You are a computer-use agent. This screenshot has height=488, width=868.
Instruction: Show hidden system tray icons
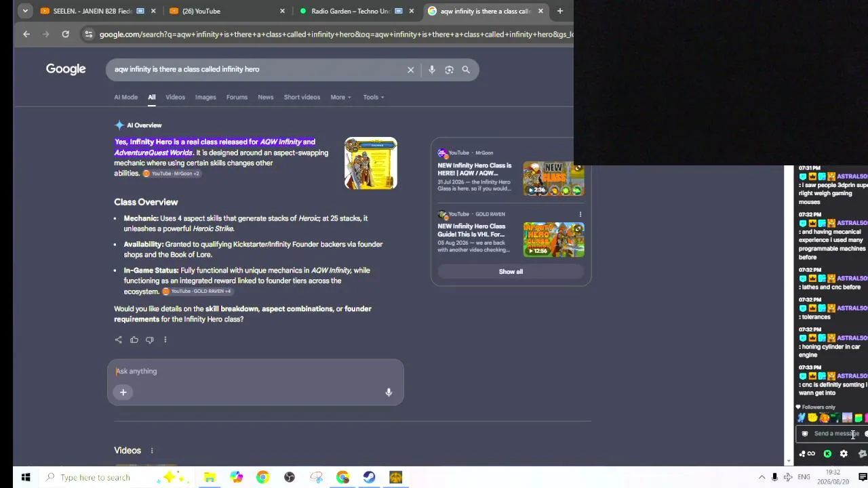pos(762,477)
